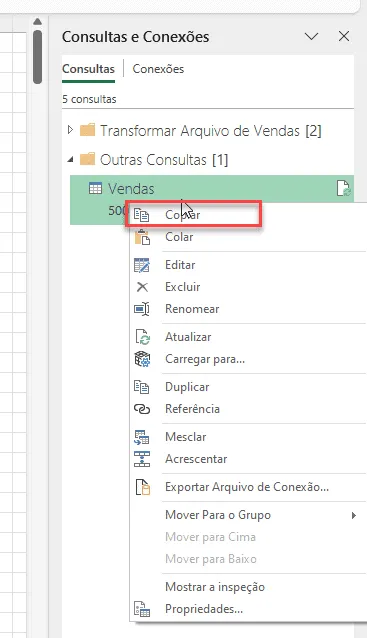The image size is (367, 638).
Task: Click the refresh icon beside Vendas query
Action: [x=344, y=189]
